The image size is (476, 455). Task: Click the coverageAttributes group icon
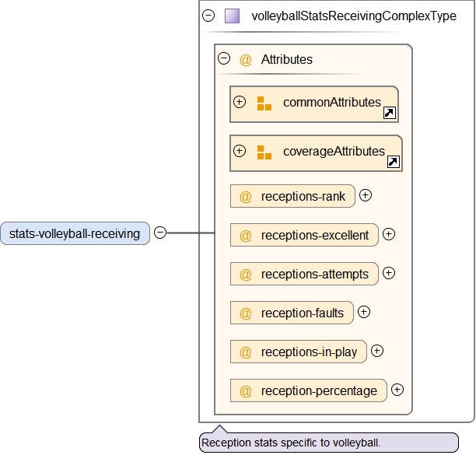coord(264,152)
